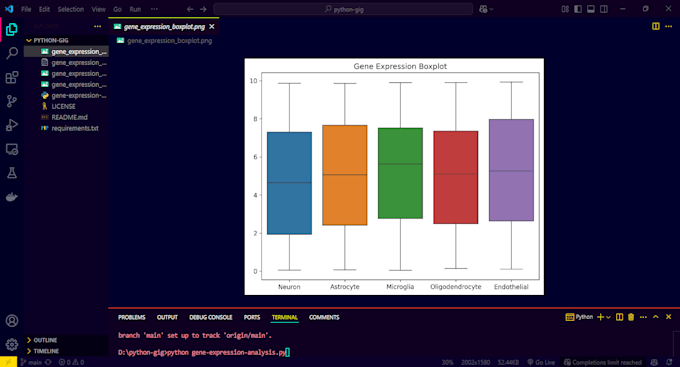This screenshot has width=680, height=367.
Task: Open the Source Control view
Action: (x=12, y=101)
